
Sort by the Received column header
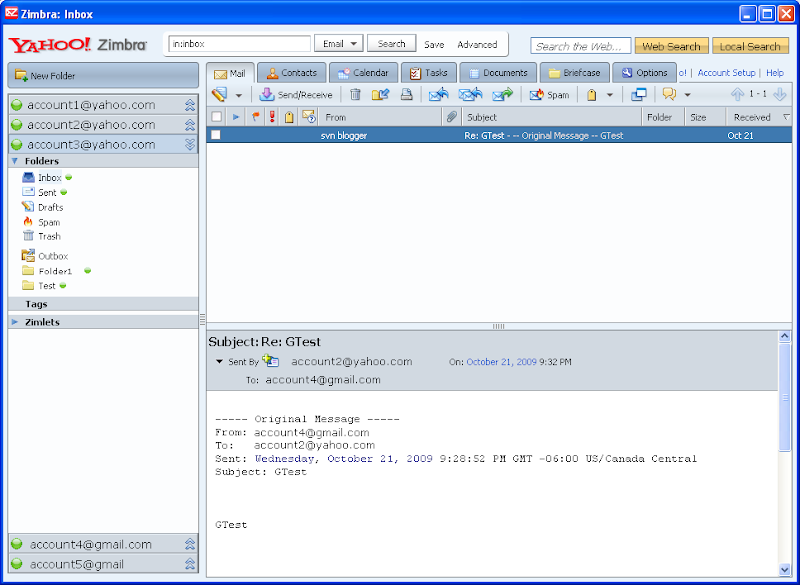[759, 117]
